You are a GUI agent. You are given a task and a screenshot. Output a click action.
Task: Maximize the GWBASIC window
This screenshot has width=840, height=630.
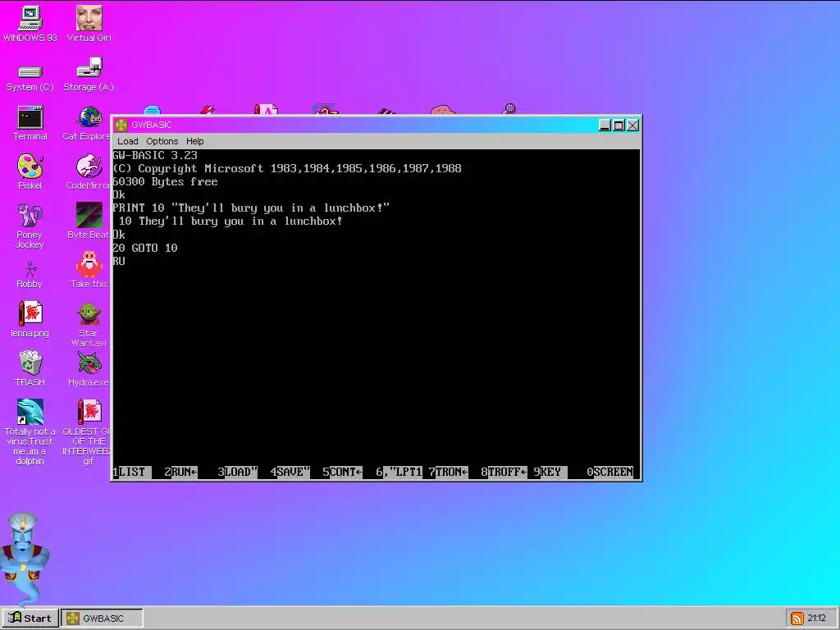coord(619,126)
